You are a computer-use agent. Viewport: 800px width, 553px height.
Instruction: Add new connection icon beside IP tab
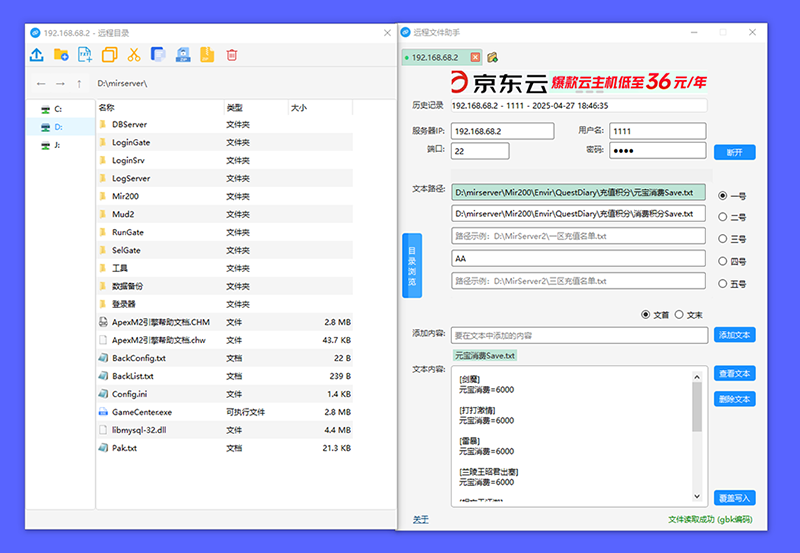492,57
